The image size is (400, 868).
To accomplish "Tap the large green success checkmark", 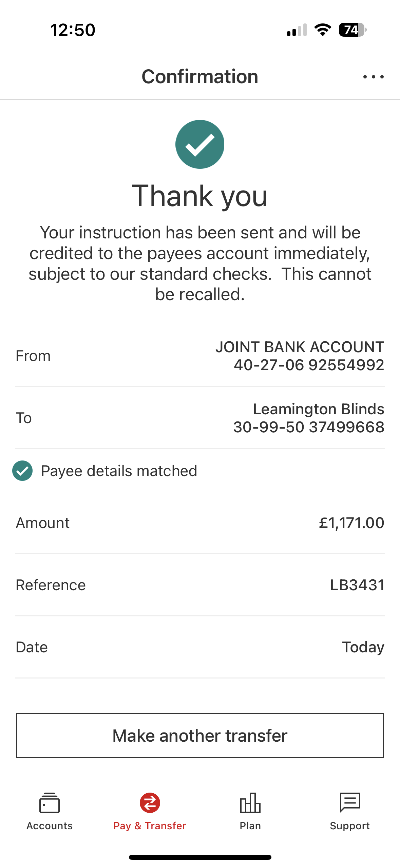I will point(200,144).
